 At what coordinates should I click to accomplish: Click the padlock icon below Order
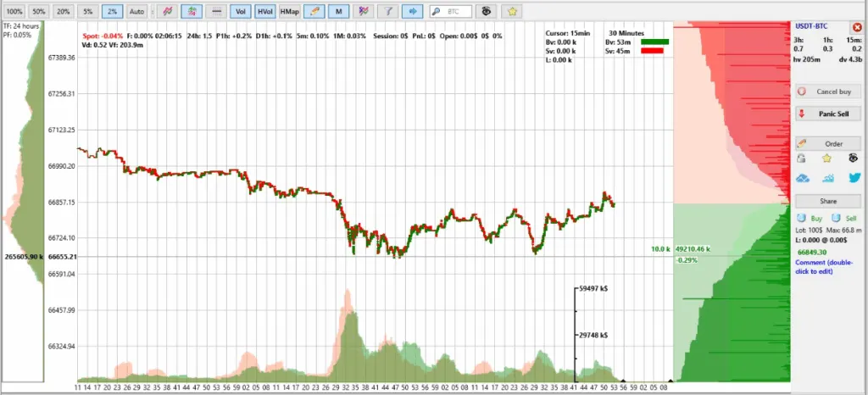click(801, 159)
